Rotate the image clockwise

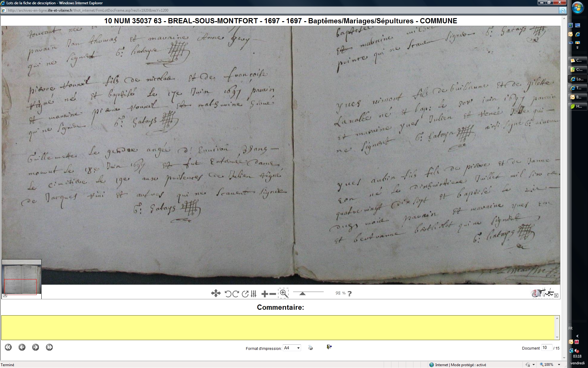pos(236,294)
